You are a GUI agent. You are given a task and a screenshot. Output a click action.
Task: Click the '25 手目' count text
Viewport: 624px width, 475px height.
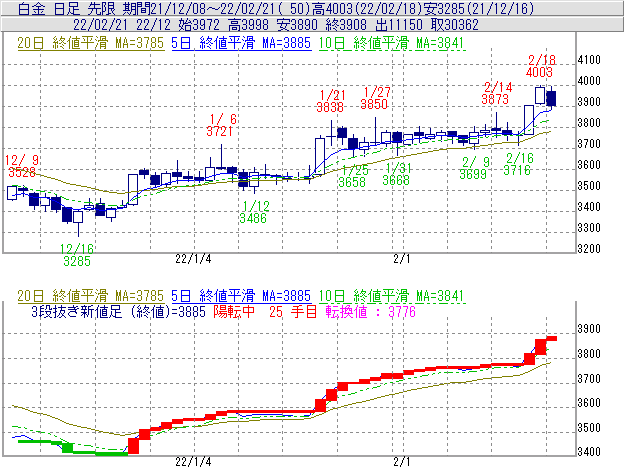pyautogui.click(x=293, y=311)
